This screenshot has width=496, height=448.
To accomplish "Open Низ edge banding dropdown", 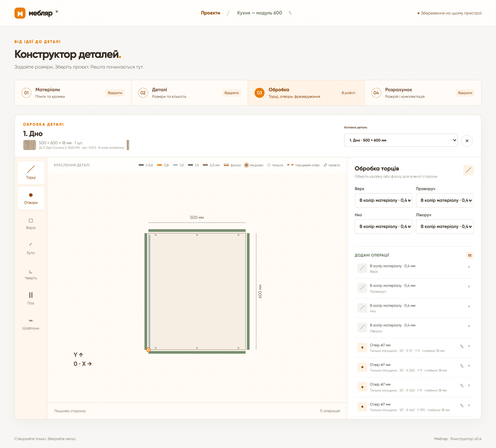I will click(384, 226).
